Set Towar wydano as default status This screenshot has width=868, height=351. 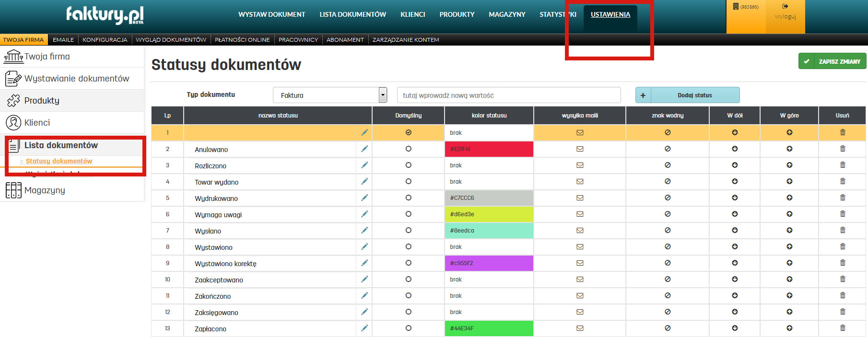point(409,181)
